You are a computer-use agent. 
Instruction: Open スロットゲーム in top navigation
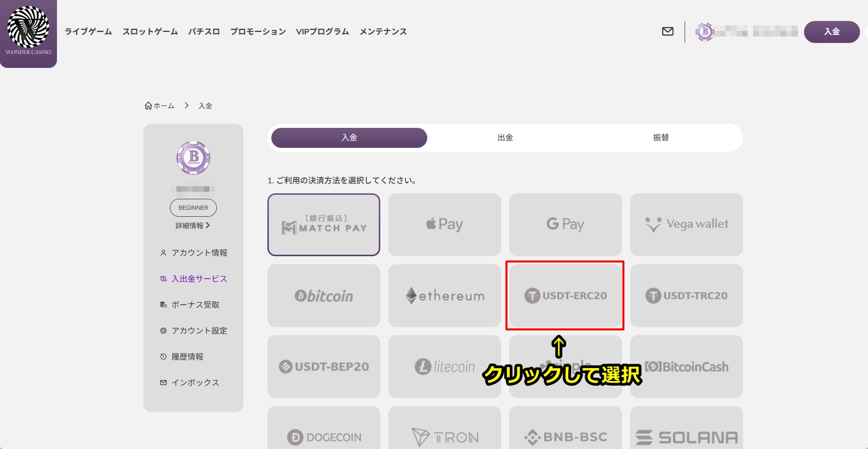[150, 31]
